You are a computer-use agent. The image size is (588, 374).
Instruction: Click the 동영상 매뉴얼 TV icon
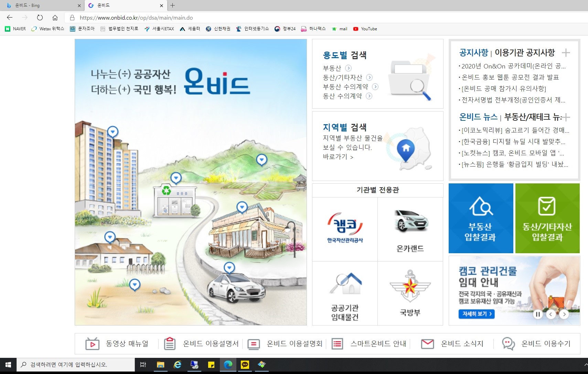[x=92, y=343]
